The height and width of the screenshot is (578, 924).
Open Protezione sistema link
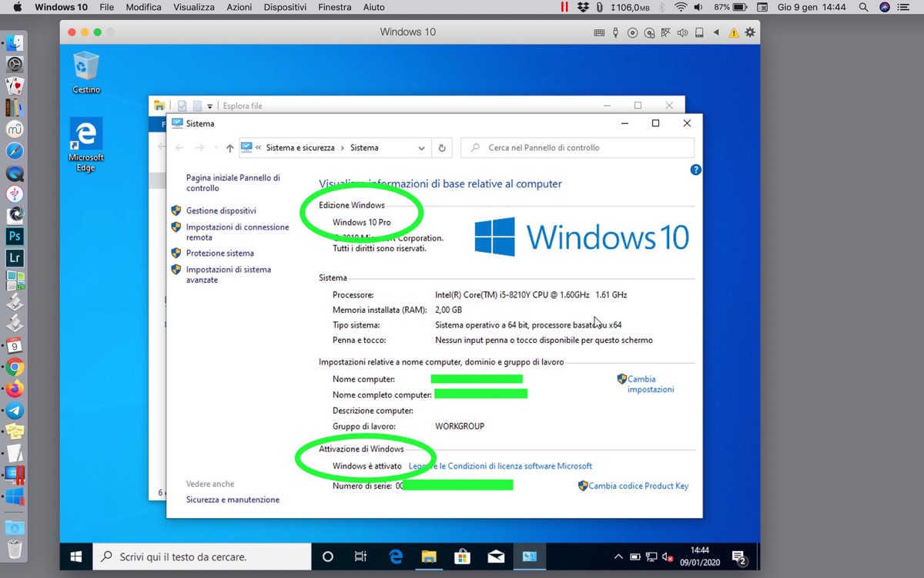(219, 253)
